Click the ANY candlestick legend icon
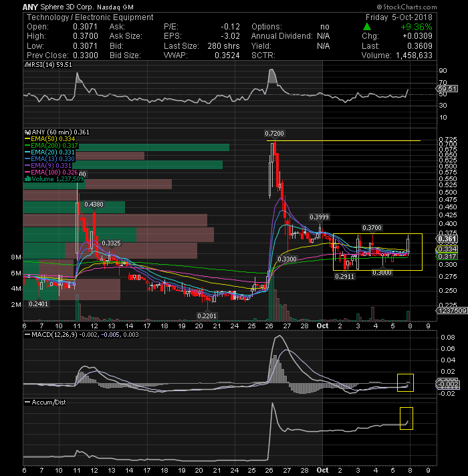The image size is (468, 476). coord(27,132)
